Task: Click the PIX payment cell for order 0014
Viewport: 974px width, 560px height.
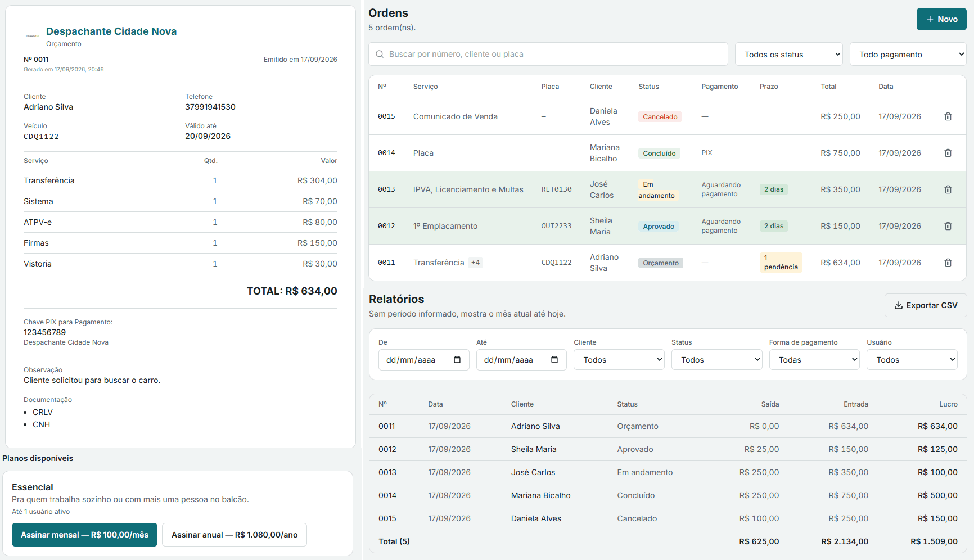Action: pos(707,153)
